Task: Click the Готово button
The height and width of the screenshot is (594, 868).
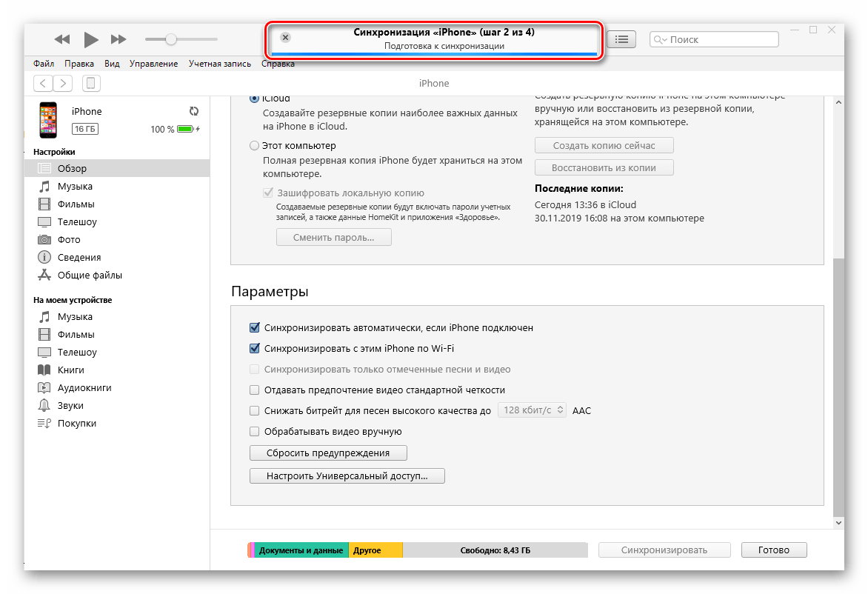Action: point(774,550)
